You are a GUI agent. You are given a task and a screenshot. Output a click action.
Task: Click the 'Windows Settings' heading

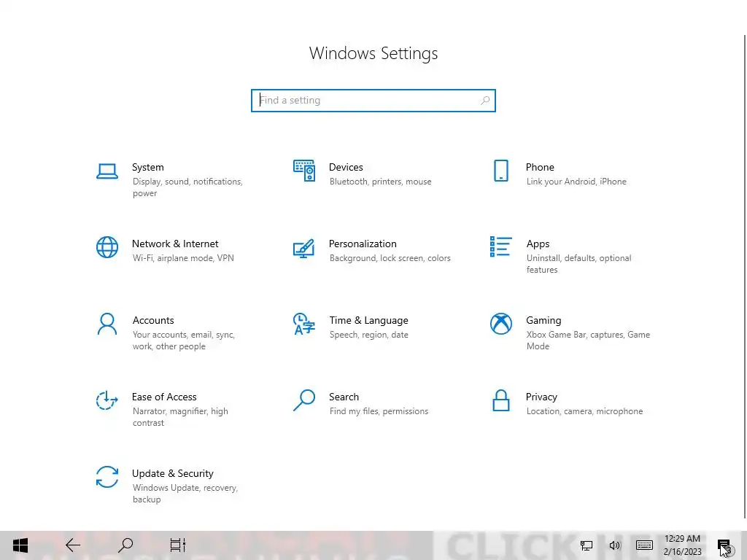(x=373, y=53)
